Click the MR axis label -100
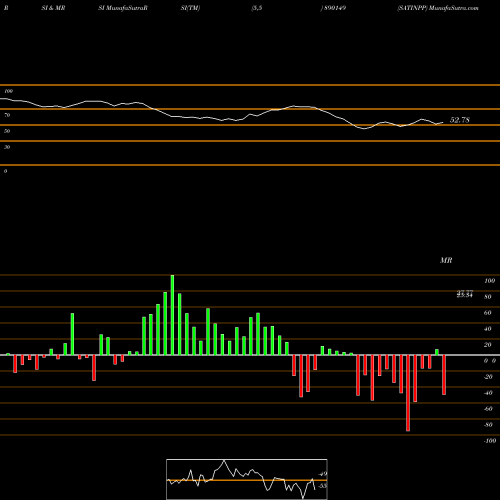500x500 pixels. [x=490, y=441]
